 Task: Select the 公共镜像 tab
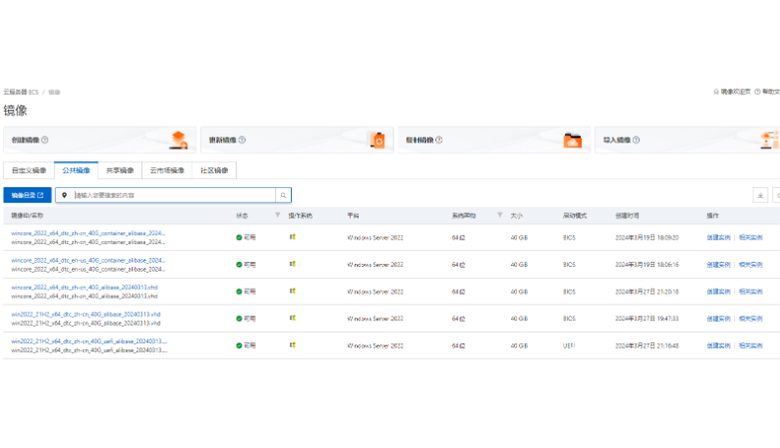pos(76,171)
